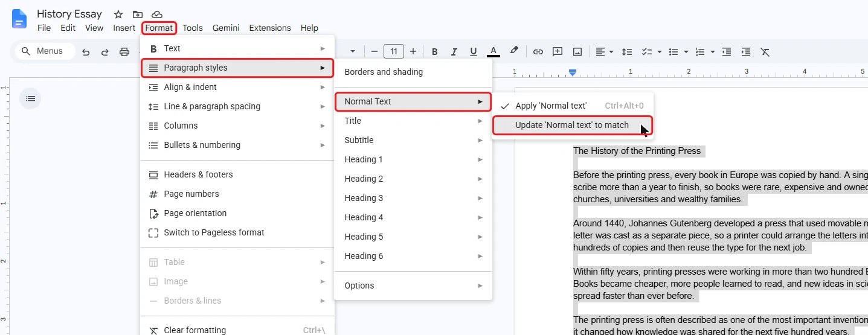Click the blue indent marker on ruler
Screen dimensions: 868x335
pos(573,72)
